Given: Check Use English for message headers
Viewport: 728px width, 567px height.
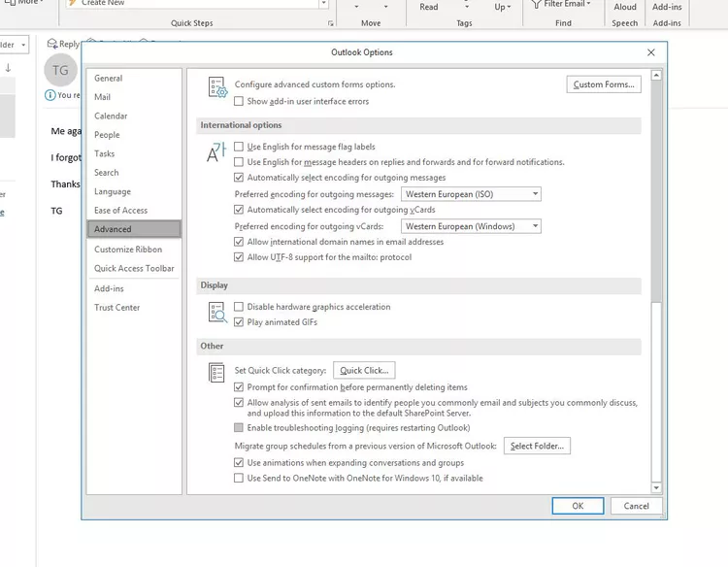Looking at the screenshot, I should click(239, 162).
